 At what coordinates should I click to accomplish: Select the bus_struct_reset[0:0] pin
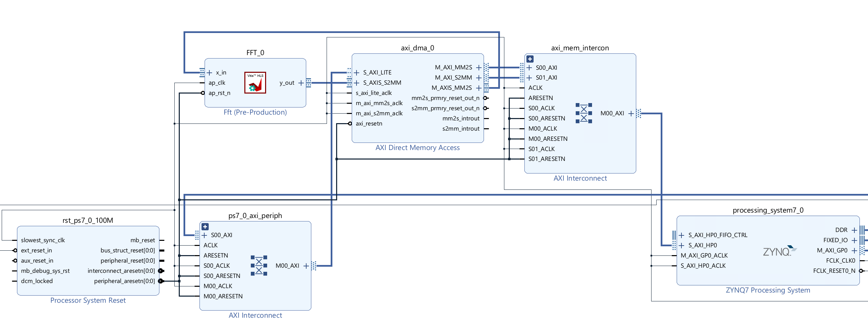tap(127, 250)
